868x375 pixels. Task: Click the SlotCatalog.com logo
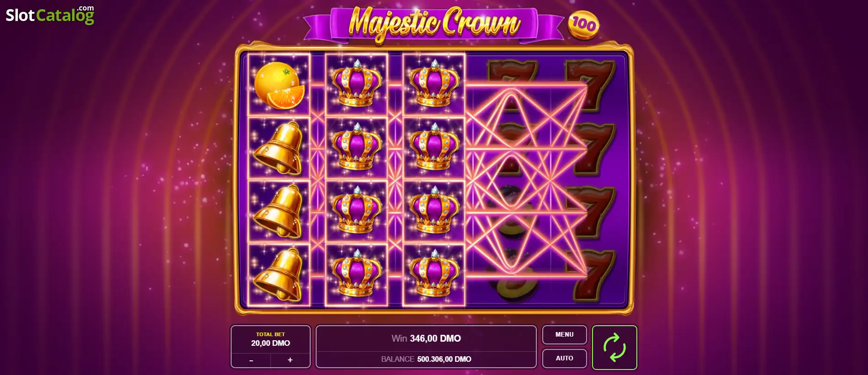point(50,15)
